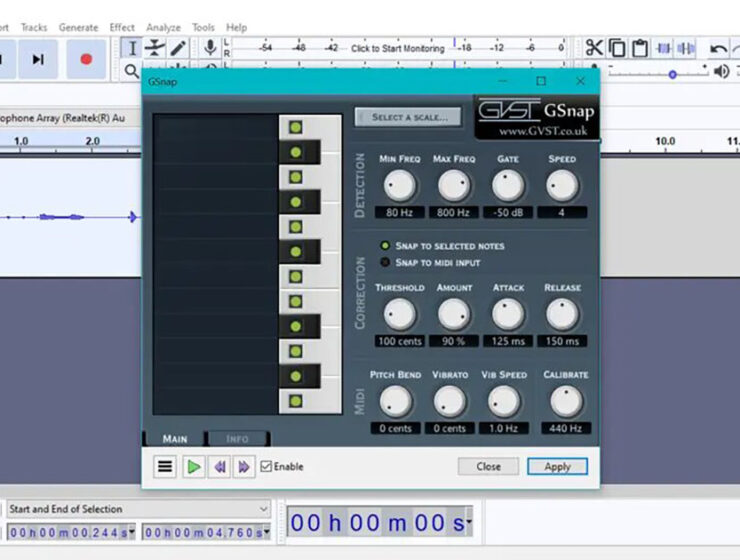Toggle the Enable checkbox
Screen dimensions: 740x560
coord(266,466)
